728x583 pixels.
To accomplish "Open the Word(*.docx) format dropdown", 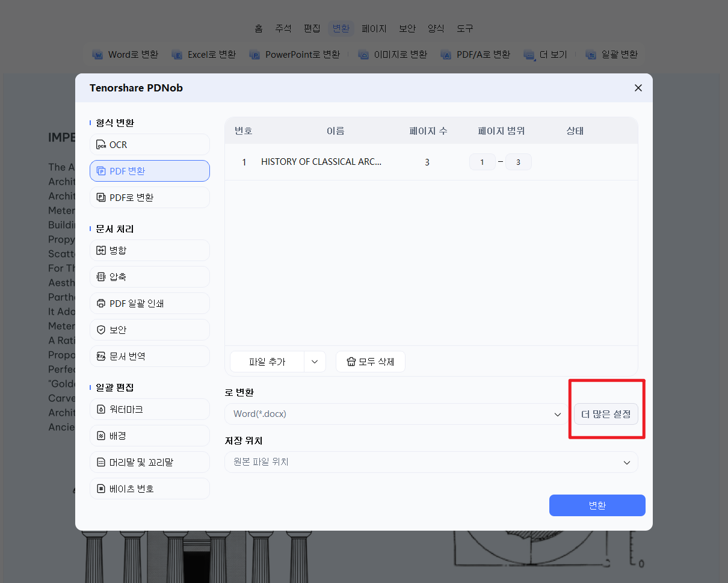I will [x=396, y=414].
